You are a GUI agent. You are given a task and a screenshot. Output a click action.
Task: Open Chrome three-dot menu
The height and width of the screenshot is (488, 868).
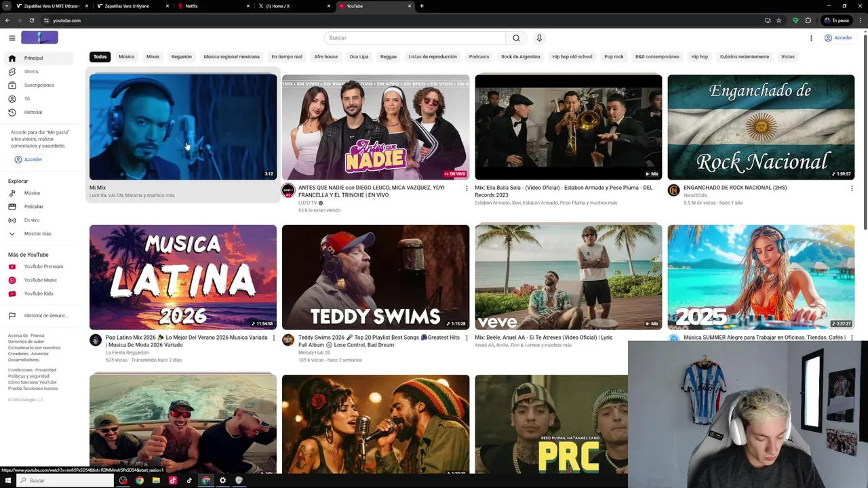(861, 20)
